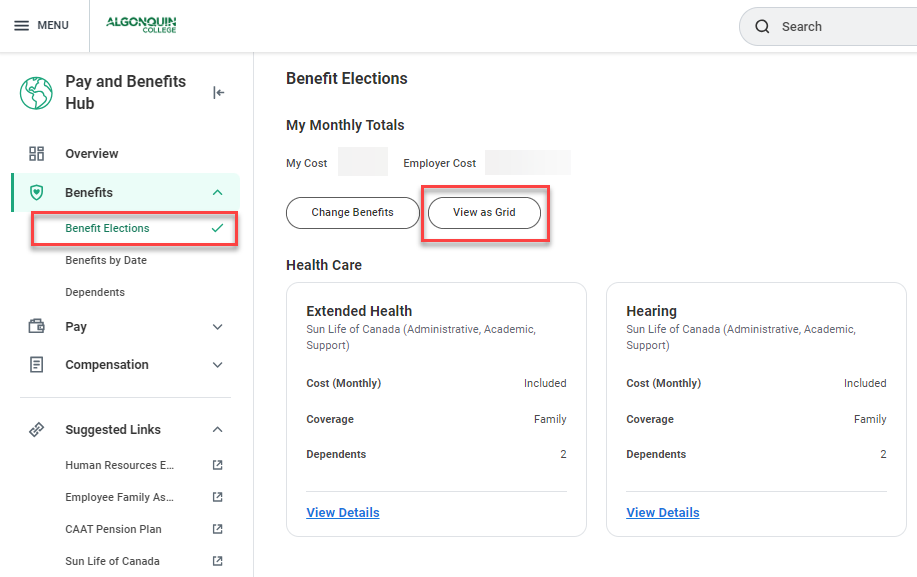917x577 pixels.
Task: Open the hamburger MENU button
Action: click(41, 26)
